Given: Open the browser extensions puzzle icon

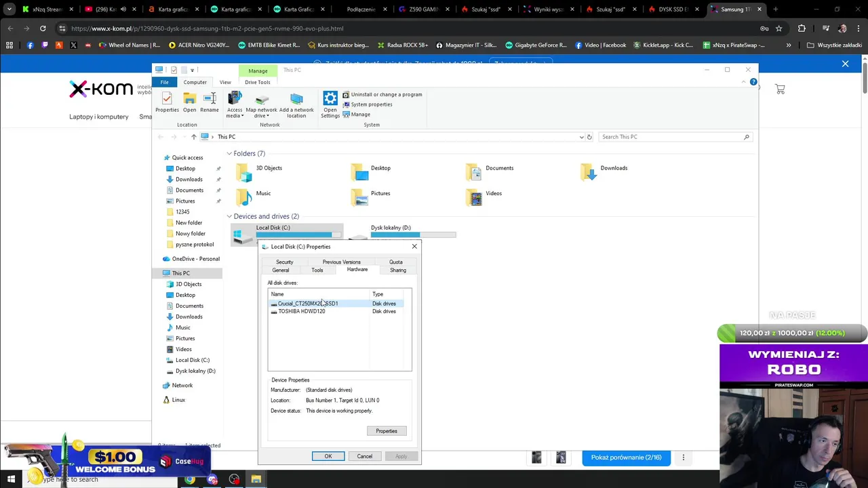Looking at the screenshot, I should click(x=802, y=28).
